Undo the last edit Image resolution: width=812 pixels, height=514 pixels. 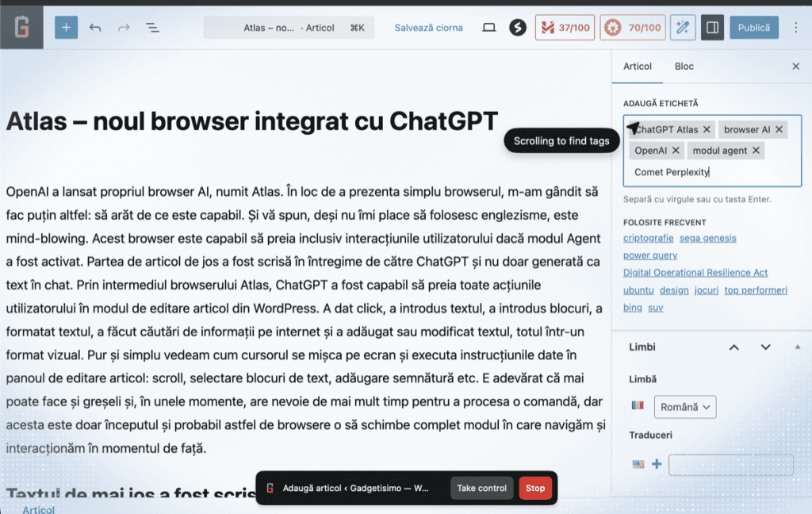click(x=95, y=28)
